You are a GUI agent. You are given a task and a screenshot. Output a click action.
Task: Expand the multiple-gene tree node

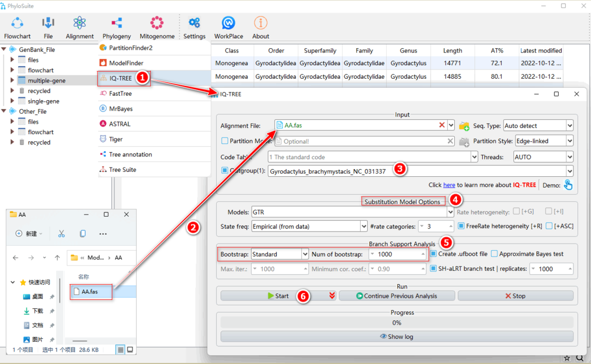pyautogui.click(x=12, y=80)
